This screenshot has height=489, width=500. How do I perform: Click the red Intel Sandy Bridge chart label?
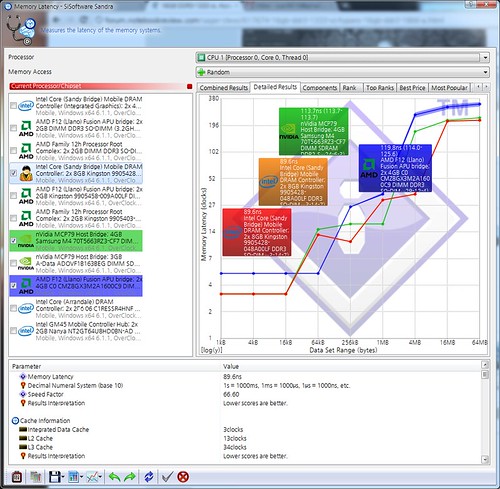click(x=257, y=232)
